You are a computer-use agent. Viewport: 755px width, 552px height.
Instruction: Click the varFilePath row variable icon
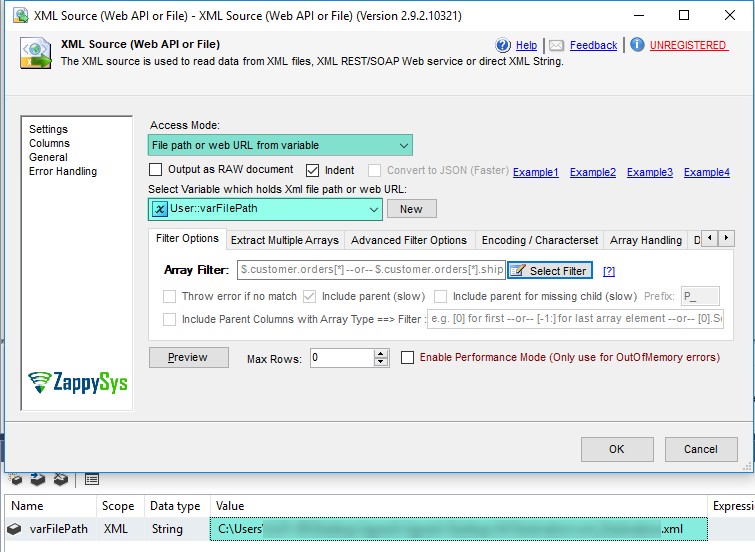tap(14, 529)
